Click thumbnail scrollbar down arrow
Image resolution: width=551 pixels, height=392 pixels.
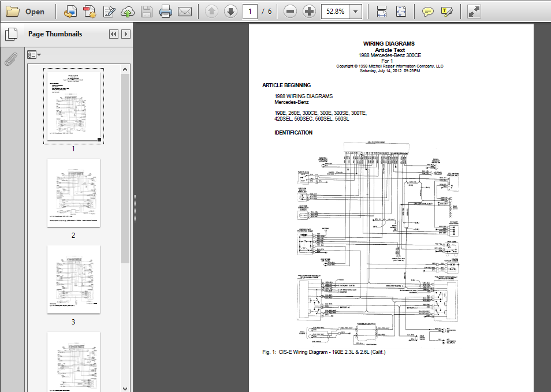[x=125, y=389]
